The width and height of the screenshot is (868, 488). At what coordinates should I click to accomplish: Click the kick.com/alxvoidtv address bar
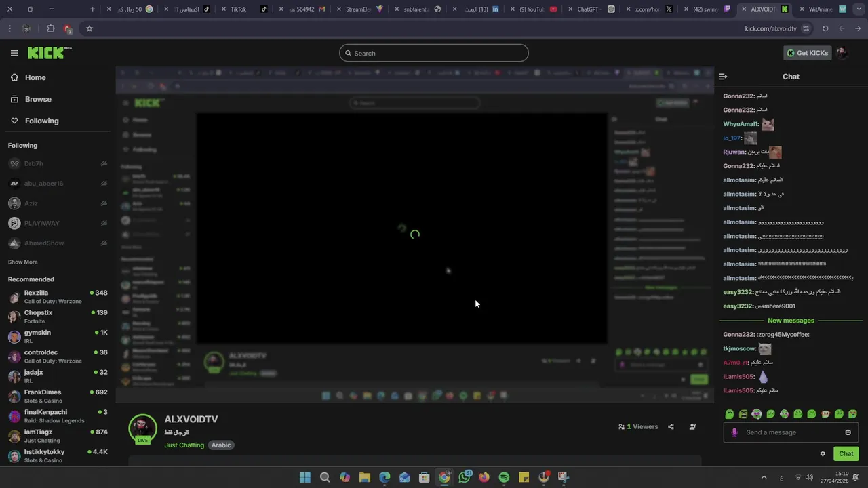coord(770,28)
